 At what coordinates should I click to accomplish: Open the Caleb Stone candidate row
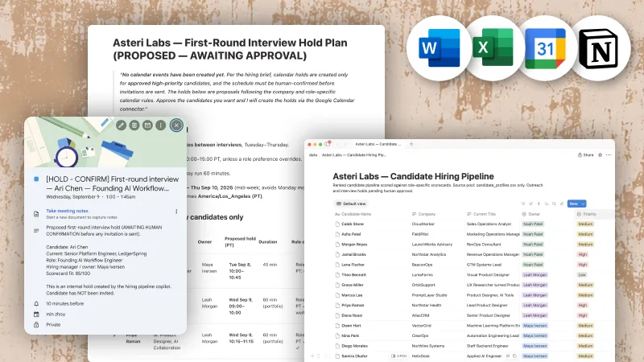tap(353, 224)
